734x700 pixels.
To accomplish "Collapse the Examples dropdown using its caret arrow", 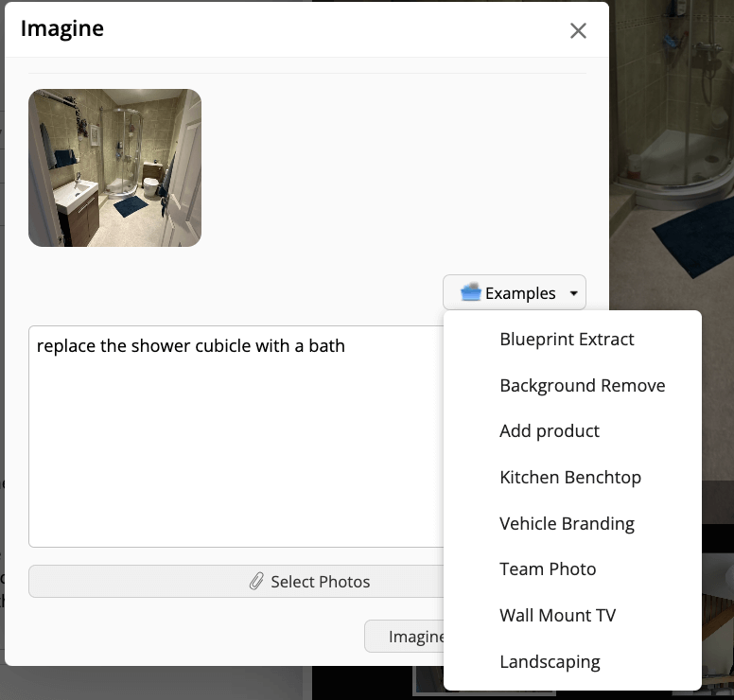I will (x=573, y=294).
